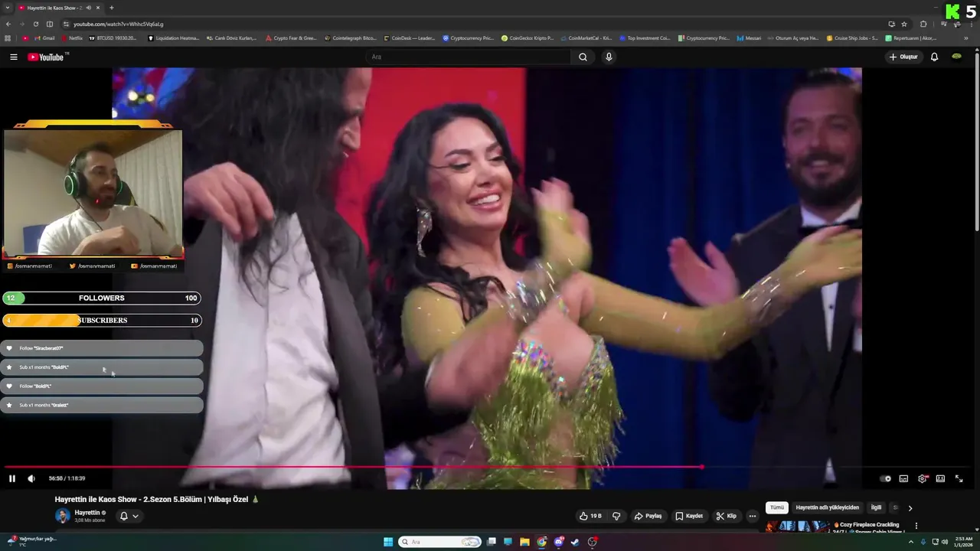Open notification bell dropdown for Hayrettin channel
The image size is (980, 551).
[129, 516]
